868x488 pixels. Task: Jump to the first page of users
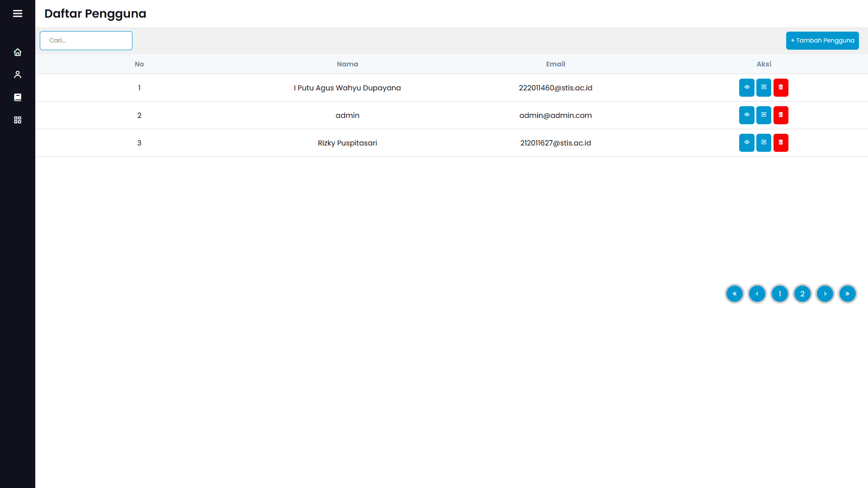point(734,294)
